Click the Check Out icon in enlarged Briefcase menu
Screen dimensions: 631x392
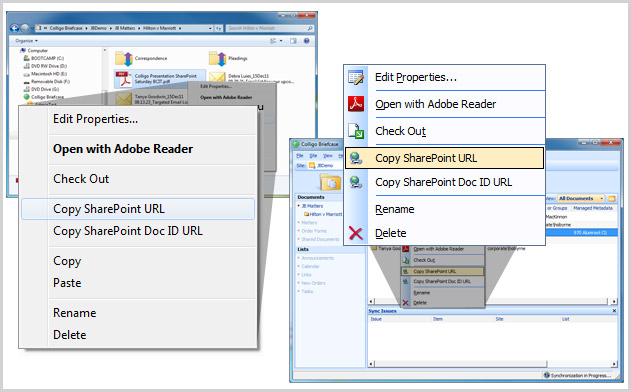[x=356, y=131]
